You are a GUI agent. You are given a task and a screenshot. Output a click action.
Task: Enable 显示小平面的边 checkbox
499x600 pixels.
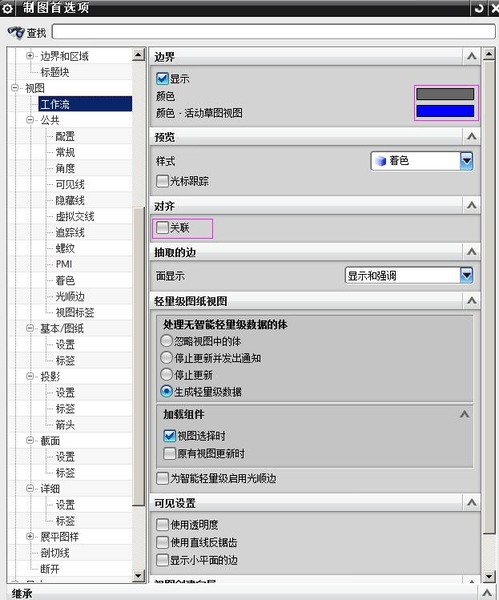click(x=162, y=560)
